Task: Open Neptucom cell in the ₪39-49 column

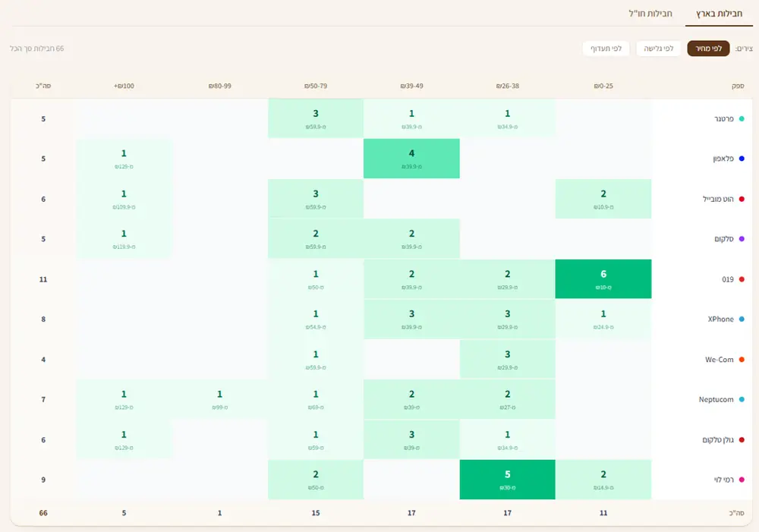Action: (411, 399)
